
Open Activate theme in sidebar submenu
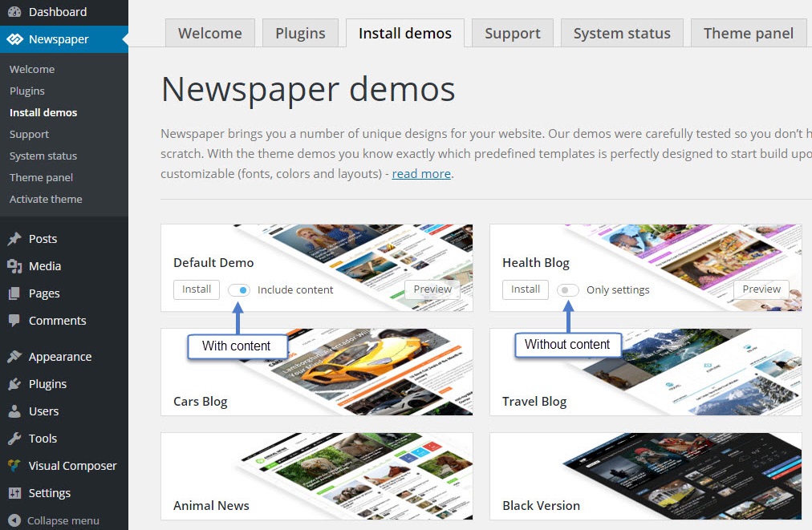coord(46,200)
